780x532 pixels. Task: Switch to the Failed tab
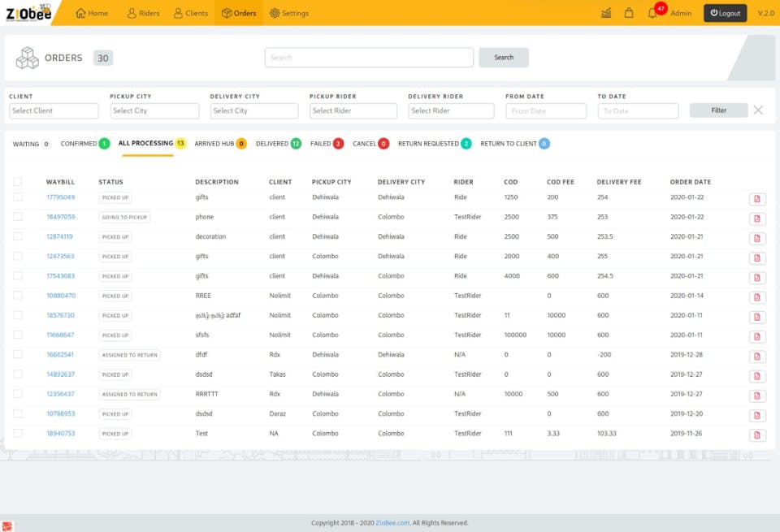[327, 144]
